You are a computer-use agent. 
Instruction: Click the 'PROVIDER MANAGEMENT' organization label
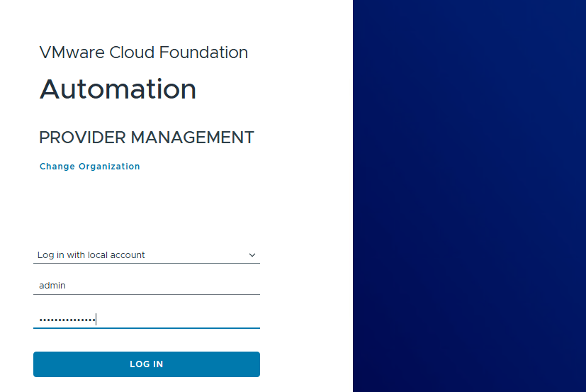click(x=146, y=138)
